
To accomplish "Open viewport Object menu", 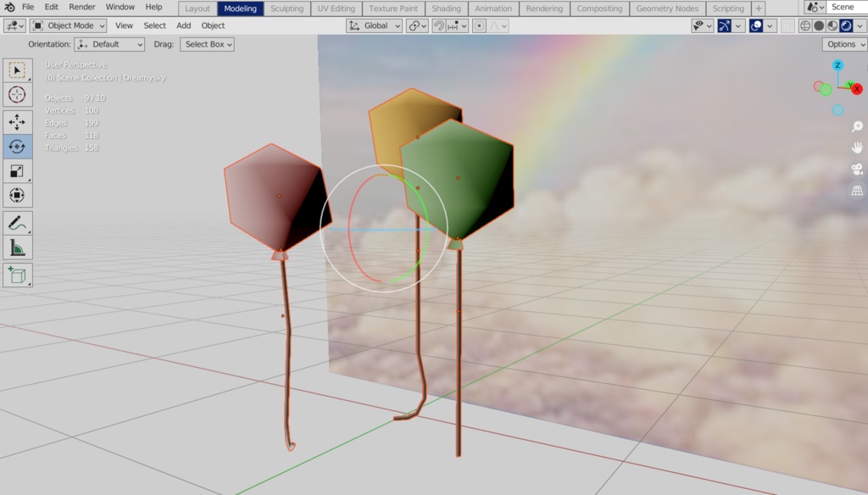I will [213, 25].
